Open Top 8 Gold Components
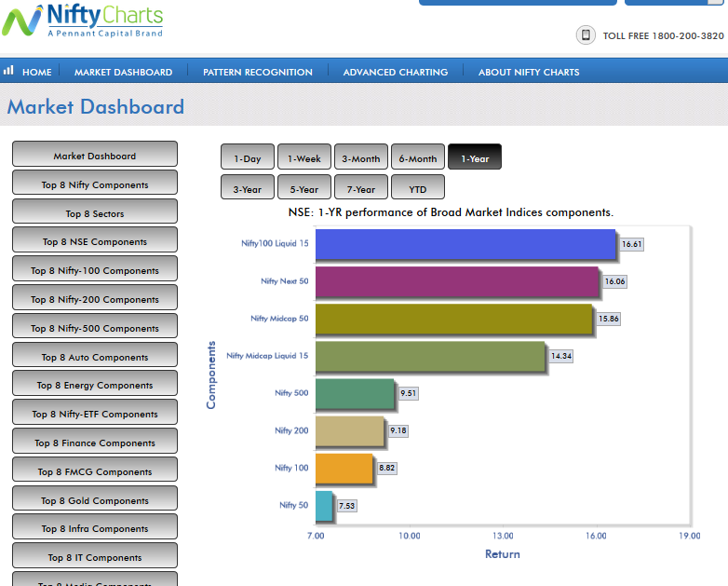This screenshot has height=586, width=728. (x=95, y=498)
